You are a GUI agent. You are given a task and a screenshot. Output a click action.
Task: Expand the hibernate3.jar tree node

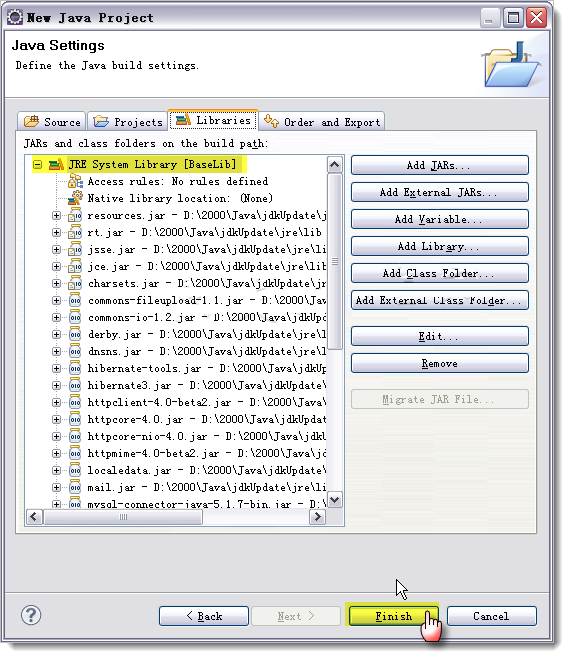pyautogui.click(x=56, y=385)
